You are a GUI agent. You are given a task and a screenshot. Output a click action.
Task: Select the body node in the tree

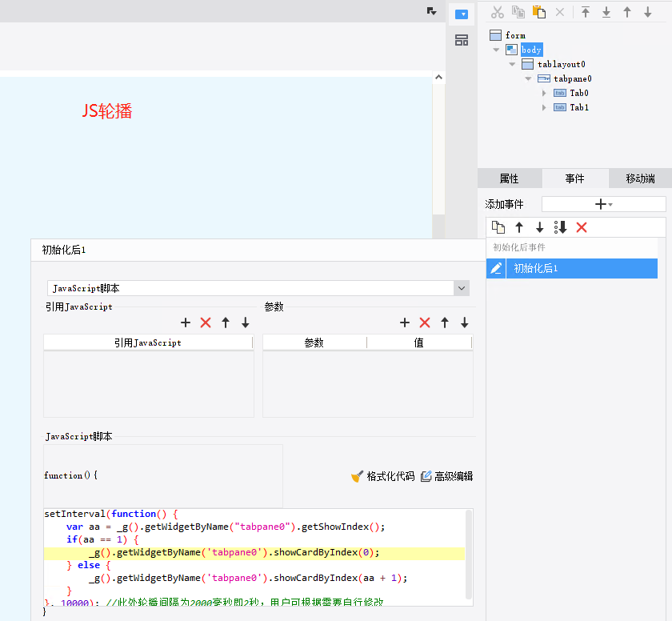(x=531, y=50)
